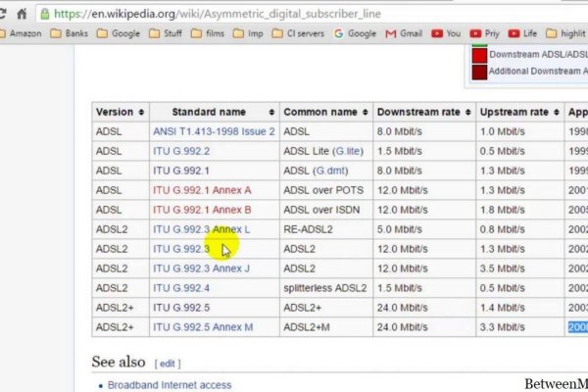This screenshot has height=392, width=588.
Task: Click the reload page icon
Action: (2, 15)
